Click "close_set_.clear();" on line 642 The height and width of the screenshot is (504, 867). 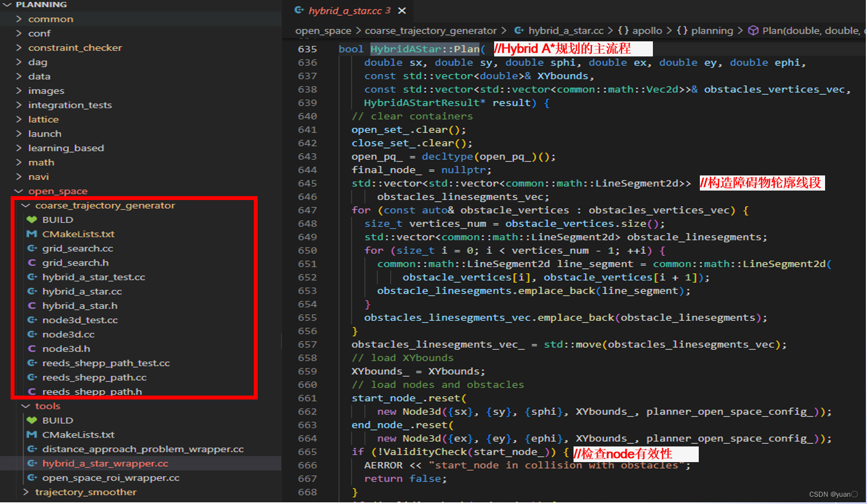point(412,143)
